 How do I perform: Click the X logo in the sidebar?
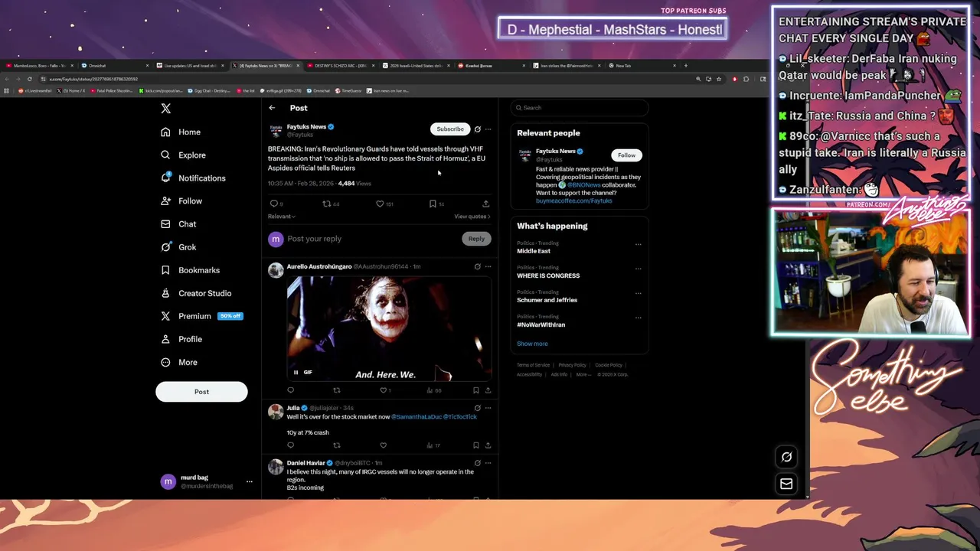(166, 109)
